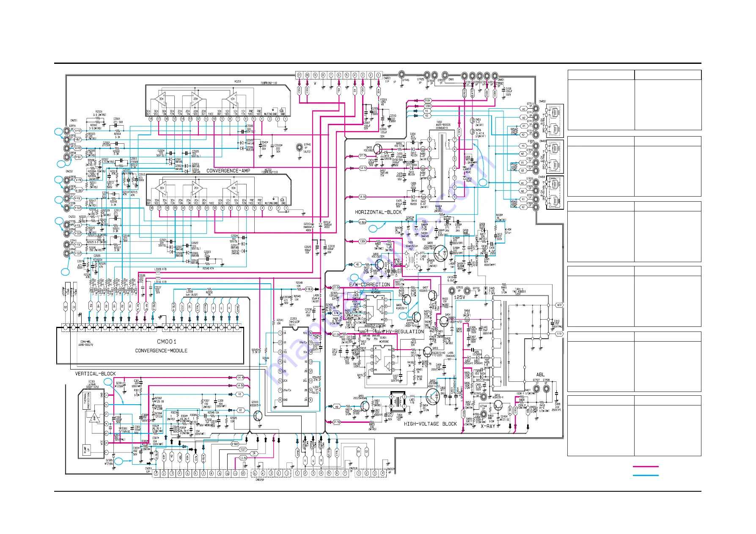
Task: Click the T404 transformer symbol
Action: coord(398,402)
